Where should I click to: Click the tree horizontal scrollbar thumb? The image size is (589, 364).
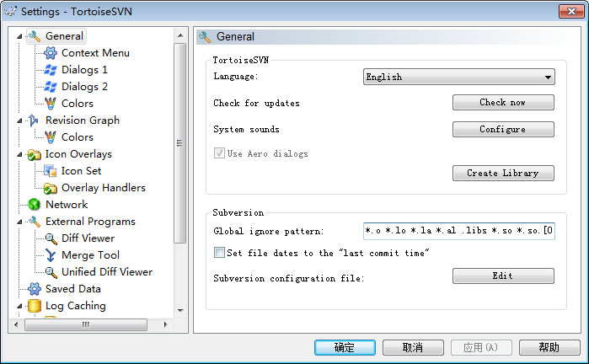point(86,324)
